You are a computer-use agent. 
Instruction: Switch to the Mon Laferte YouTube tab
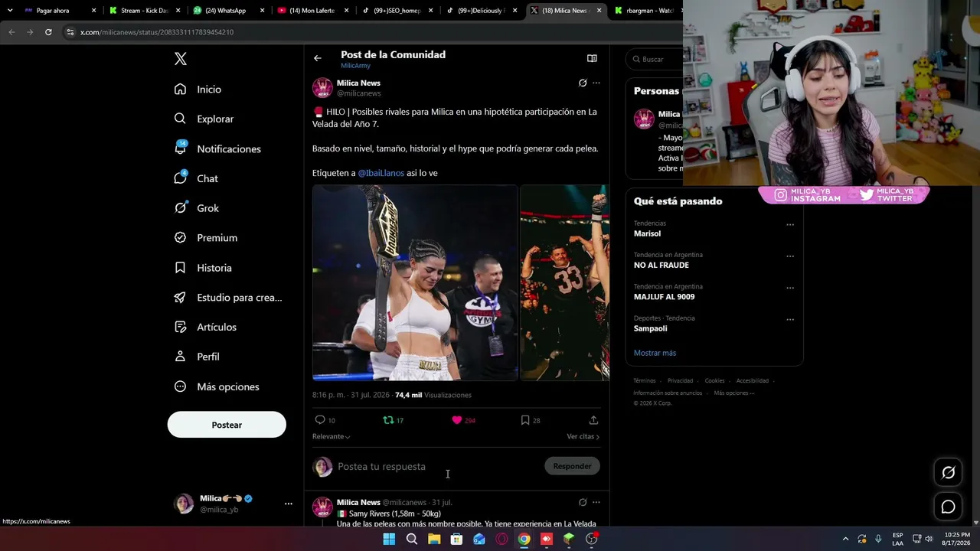point(312,11)
